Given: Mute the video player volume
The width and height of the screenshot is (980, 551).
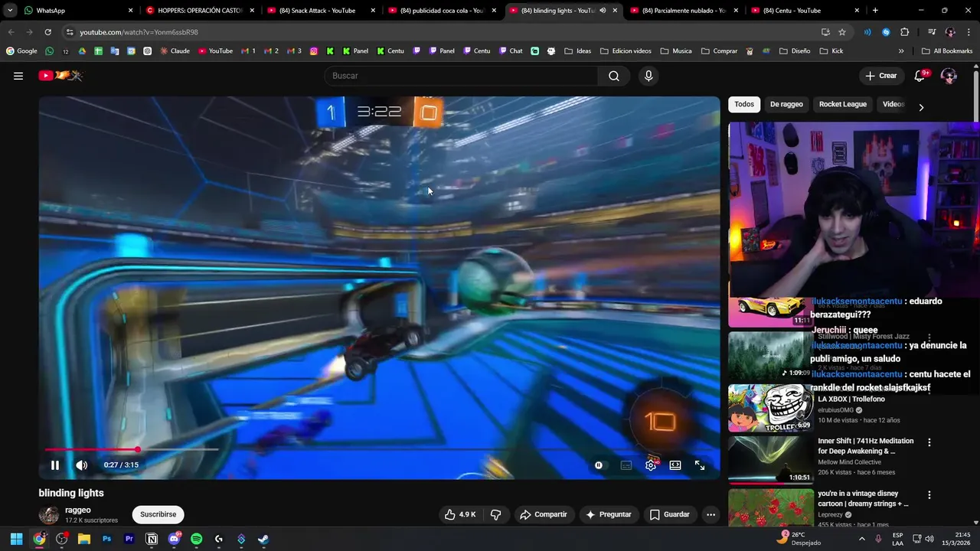Looking at the screenshot, I should tap(82, 465).
